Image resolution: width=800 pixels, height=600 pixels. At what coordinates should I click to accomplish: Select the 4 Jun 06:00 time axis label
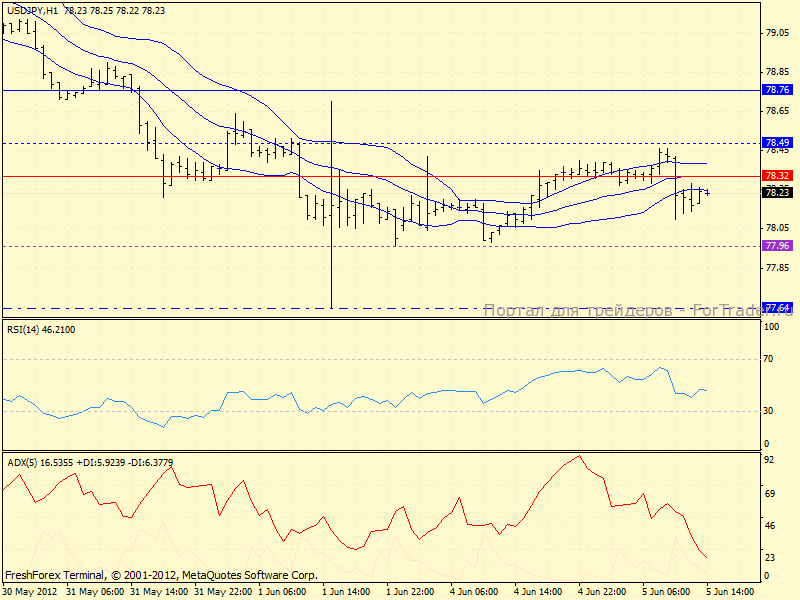tap(474, 591)
